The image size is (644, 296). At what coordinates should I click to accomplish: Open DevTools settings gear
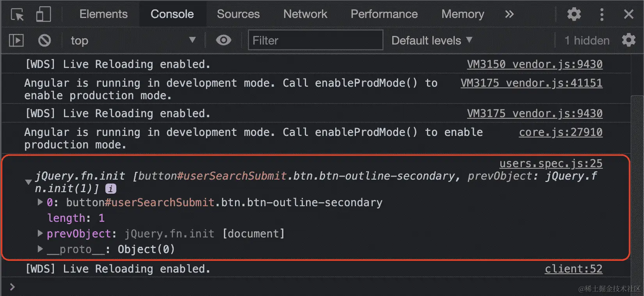click(573, 14)
